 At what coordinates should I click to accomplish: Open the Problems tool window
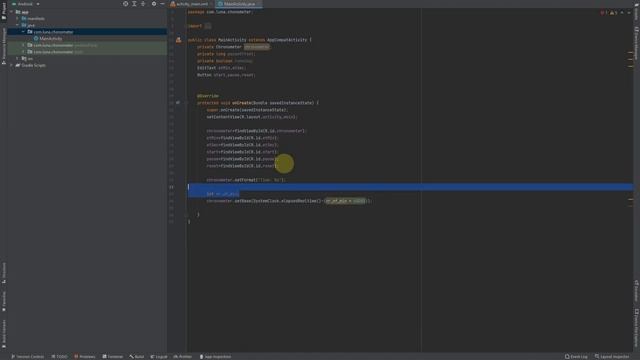[84, 356]
